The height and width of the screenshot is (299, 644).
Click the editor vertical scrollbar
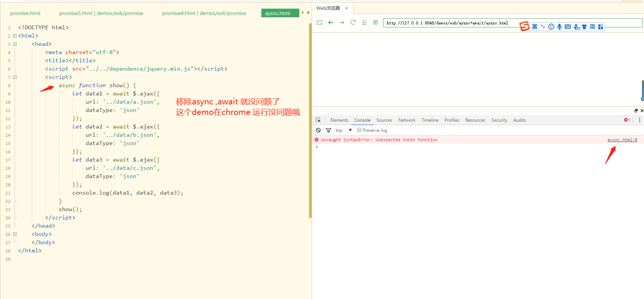(310, 120)
